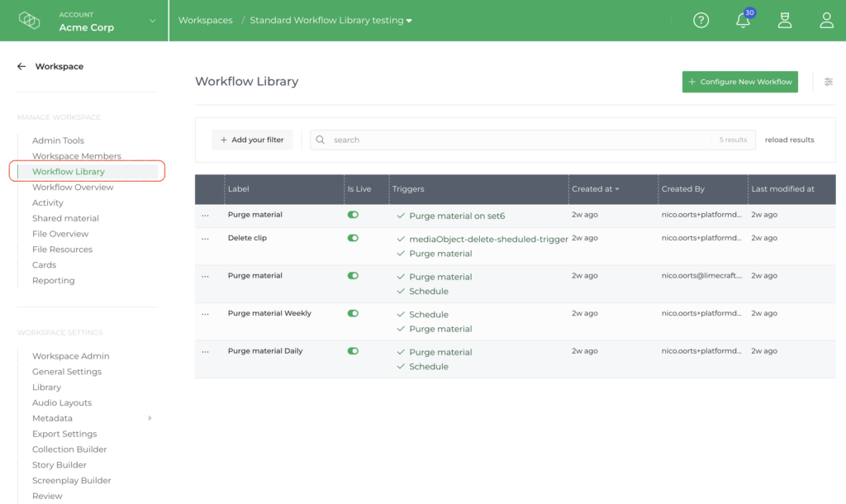This screenshot has height=504, width=846.
Task: Toggle Is Live for Purge material Weekly
Action: 353,313
